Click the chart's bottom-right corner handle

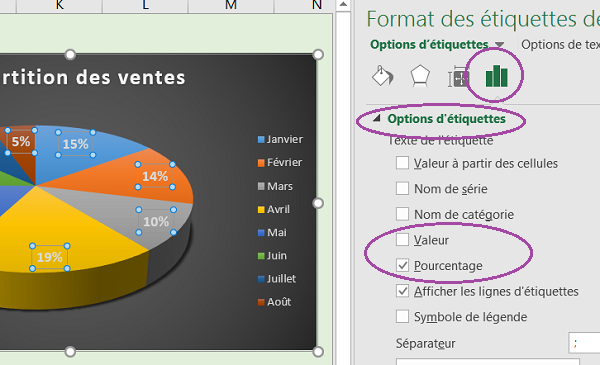point(318,352)
